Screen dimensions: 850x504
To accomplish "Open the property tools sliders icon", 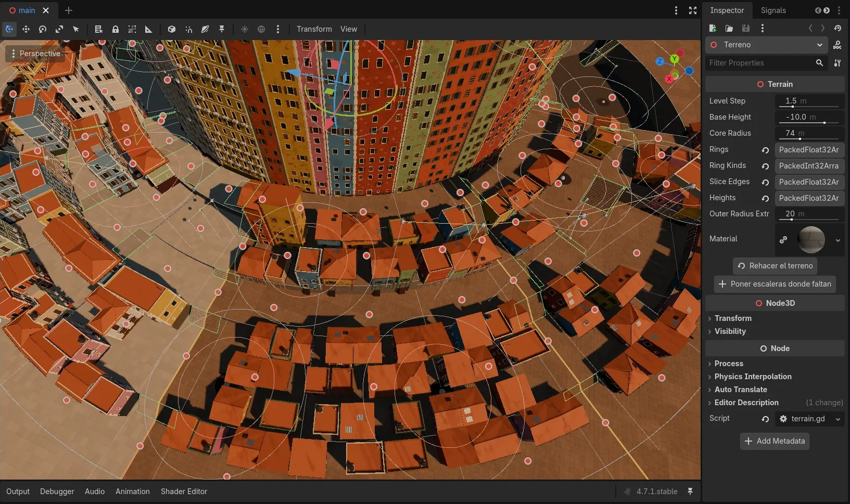I will (838, 63).
